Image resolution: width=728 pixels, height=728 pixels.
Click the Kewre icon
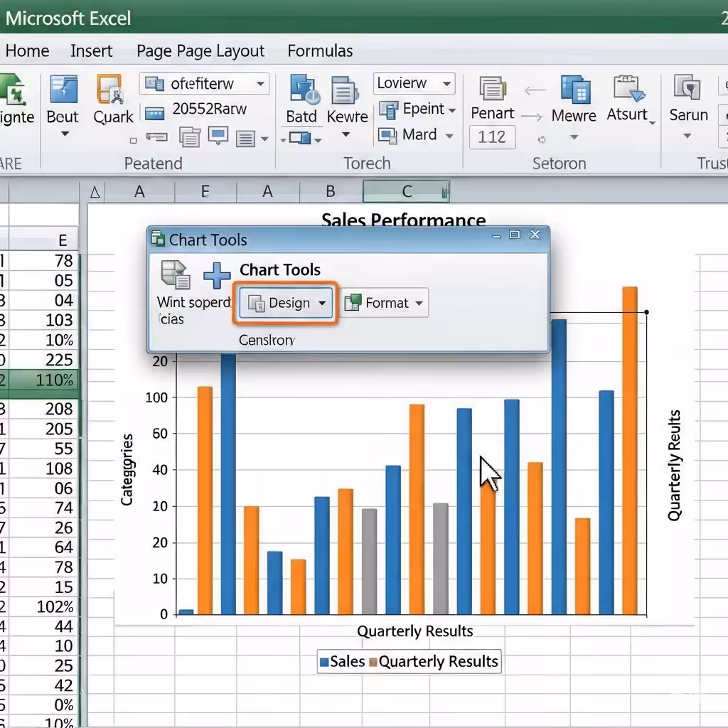click(x=345, y=90)
